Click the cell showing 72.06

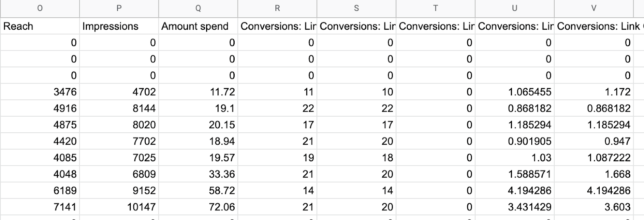[198, 207]
